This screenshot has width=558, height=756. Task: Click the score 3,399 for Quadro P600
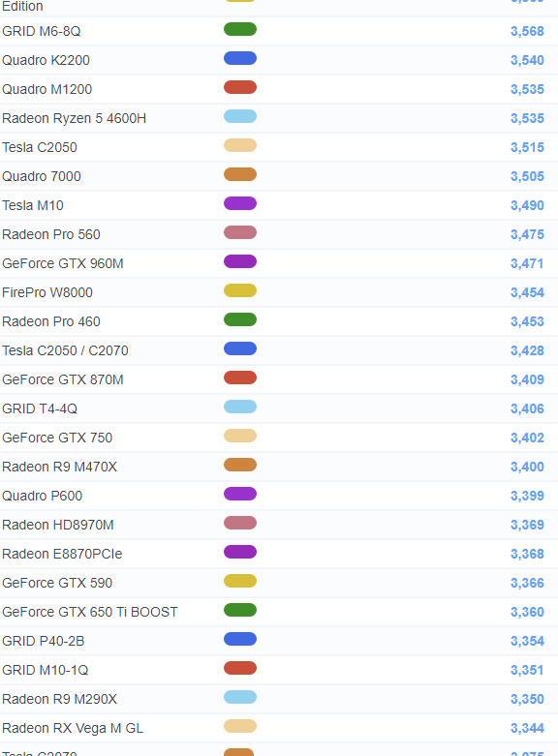click(527, 496)
